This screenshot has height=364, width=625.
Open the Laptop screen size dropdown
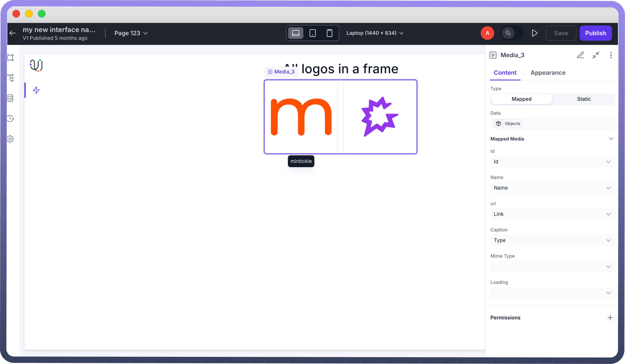pyautogui.click(x=375, y=33)
